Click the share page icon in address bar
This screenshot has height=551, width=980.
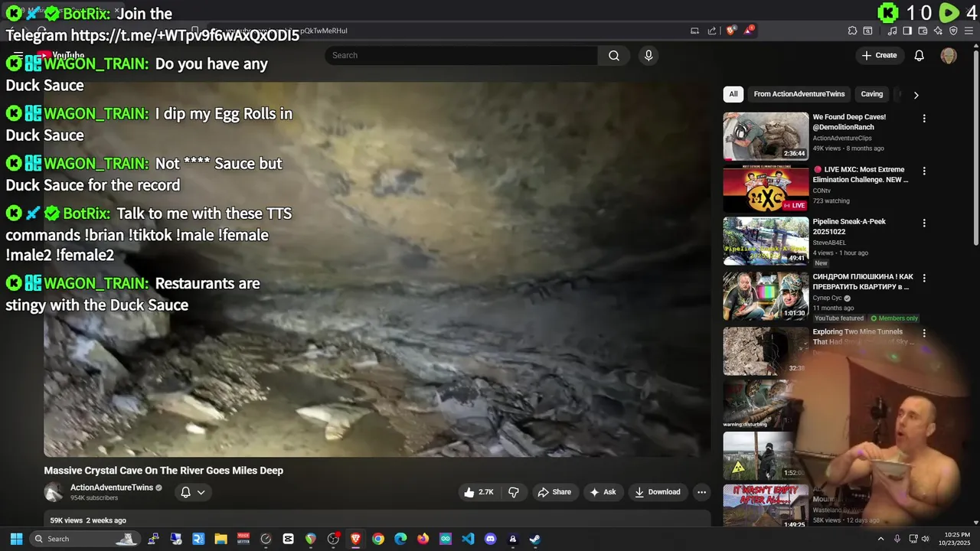pyautogui.click(x=712, y=31)
